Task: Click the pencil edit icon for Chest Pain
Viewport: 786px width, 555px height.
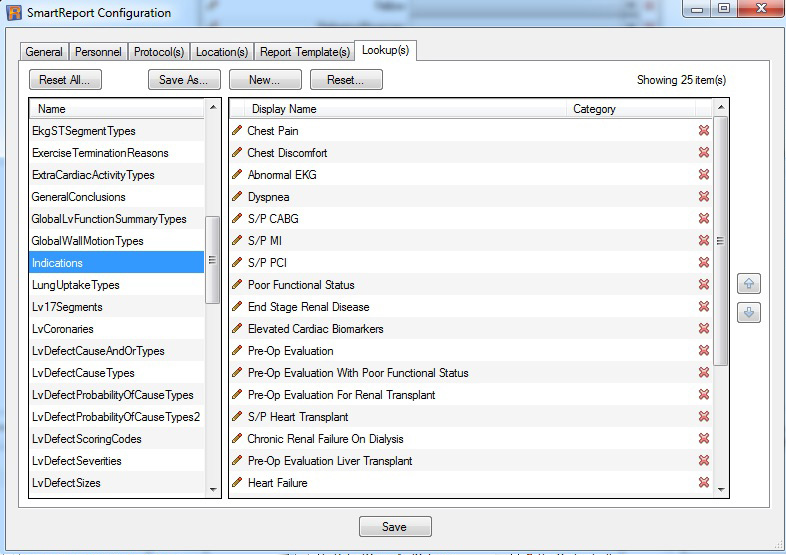Action: [237, 130]
